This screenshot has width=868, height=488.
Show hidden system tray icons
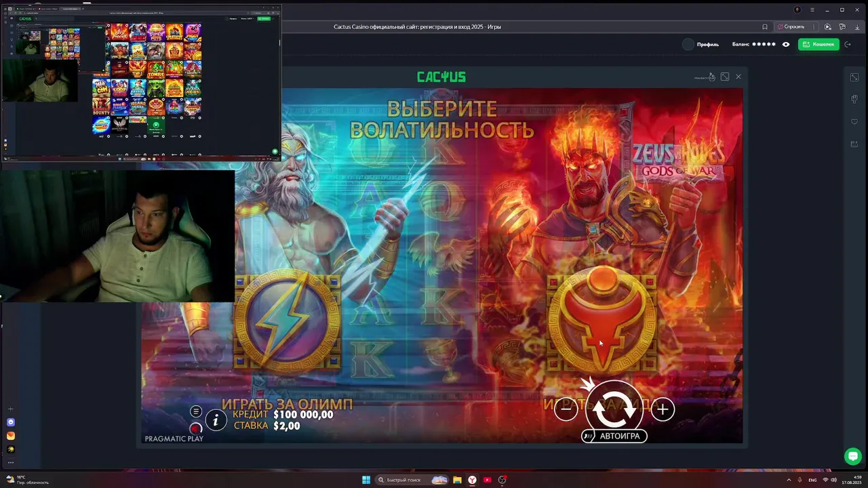pyautogui.click(x=789, y=480)
